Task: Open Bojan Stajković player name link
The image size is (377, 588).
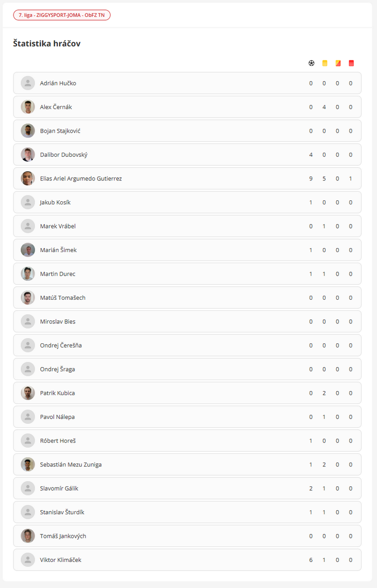Action: coord(60,131)
